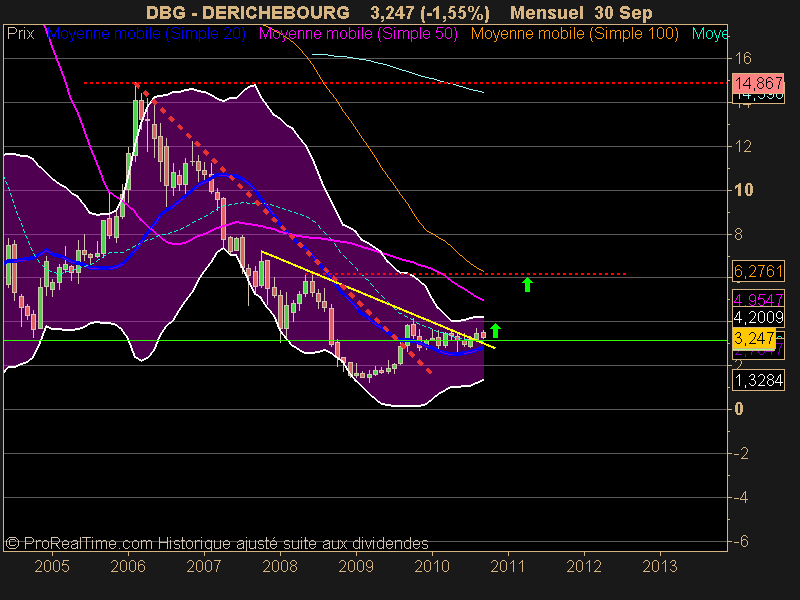Click the chart title 'DBG - DERICHEBOURG'
The image size is (800, 600).
[248, 13]
